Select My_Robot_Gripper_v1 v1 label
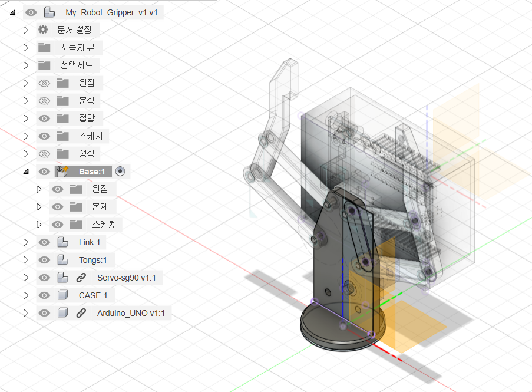532x392 pixels. 111,12
